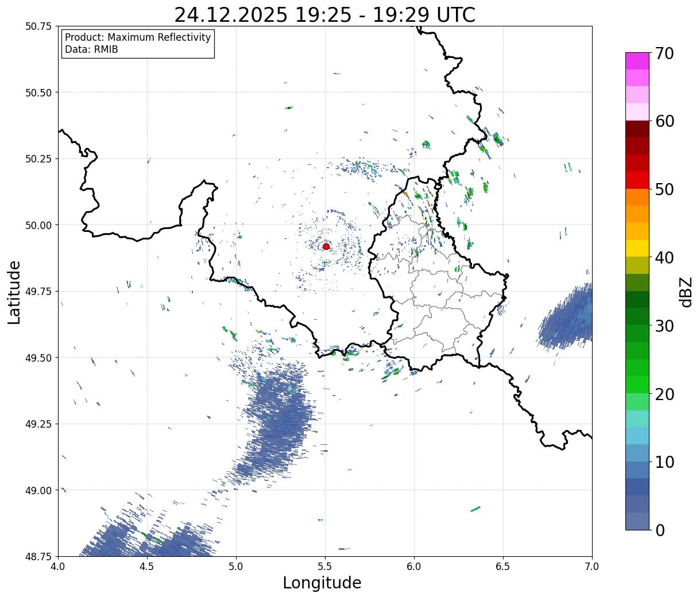The height and width of the screenshot is (597, 700).
Task: Click the colorbar tick label 0
Action: tap(660, 530)
